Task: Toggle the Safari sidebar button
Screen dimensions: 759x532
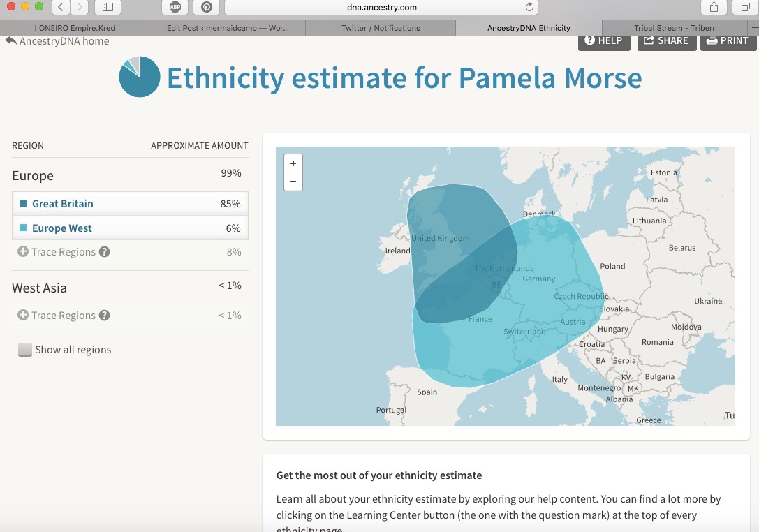Action: pyautogui.click(x=107, y=7)
